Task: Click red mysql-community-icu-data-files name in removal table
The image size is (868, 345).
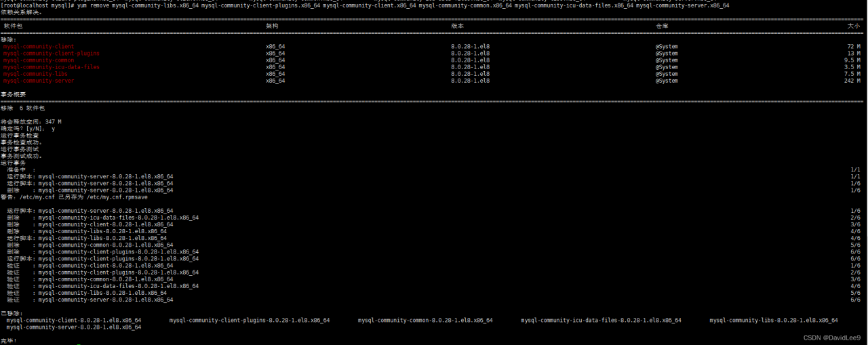Action: tap(52, 67)
